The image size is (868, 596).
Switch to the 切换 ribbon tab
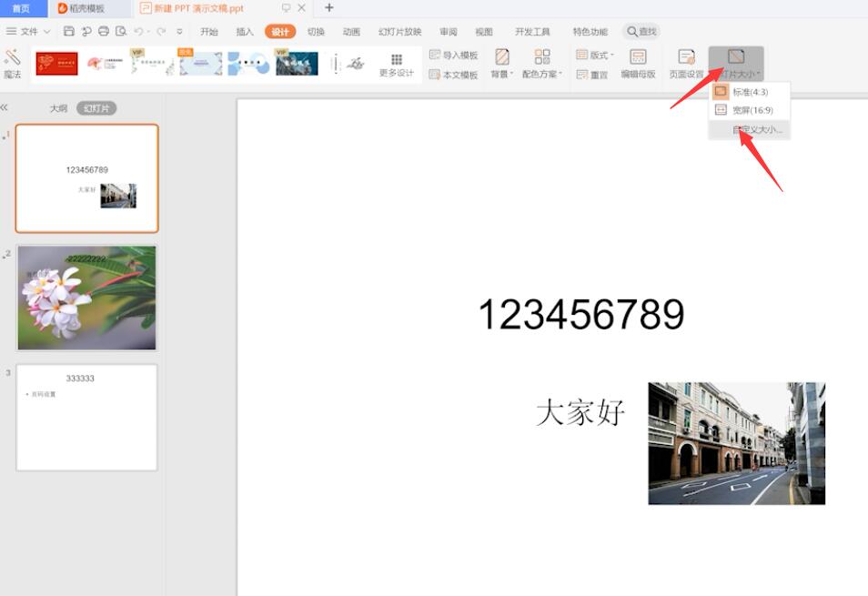coord(316,32)
